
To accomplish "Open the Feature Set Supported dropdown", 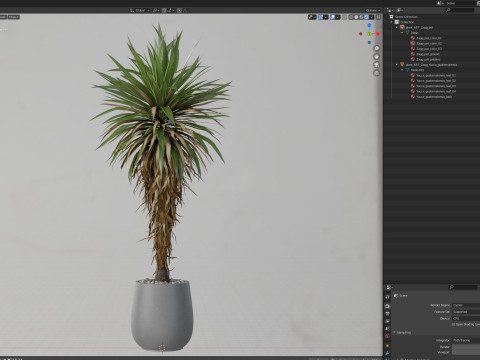I will pos(466,312).
